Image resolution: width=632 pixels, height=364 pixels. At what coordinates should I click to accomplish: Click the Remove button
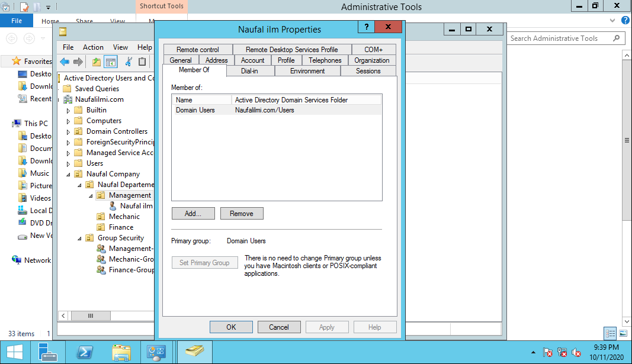point(242,214)
